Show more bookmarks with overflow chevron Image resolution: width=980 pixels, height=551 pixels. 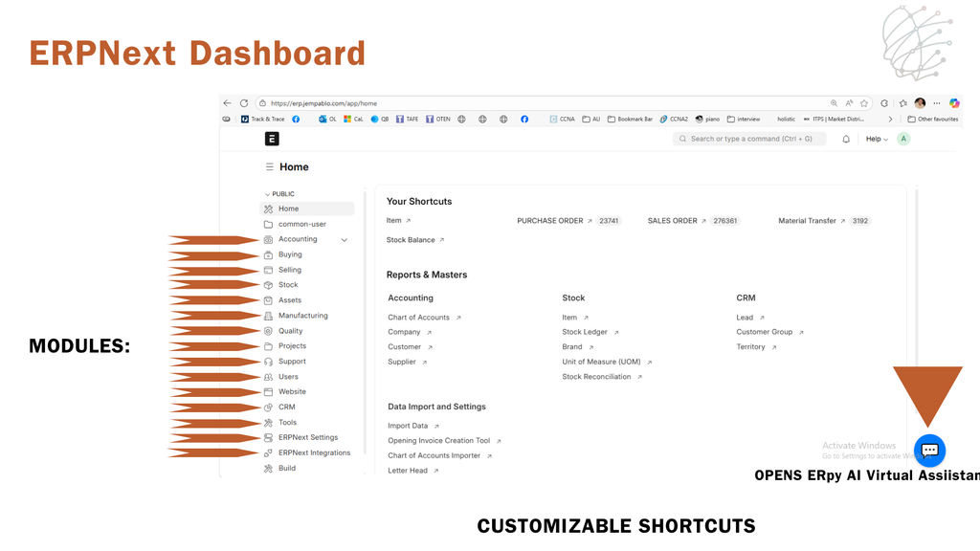pos(890,119)
